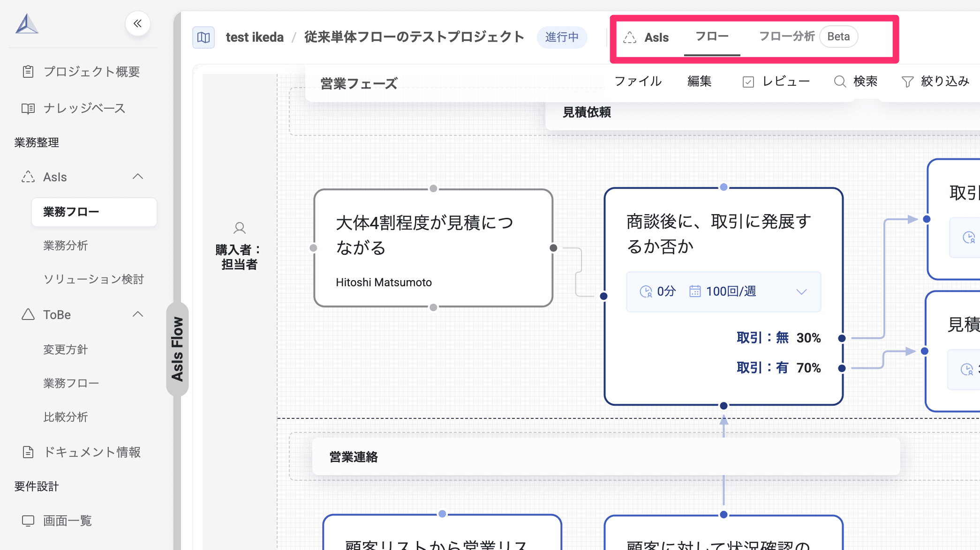Click the book icon next to ナレッジベース
This screenshot has height=550, width=980.
[x=28, y=108]
